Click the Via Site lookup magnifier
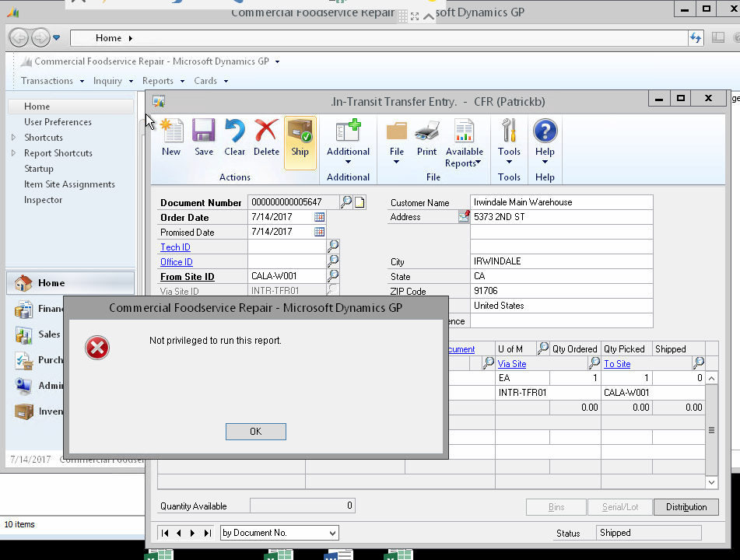The height and width of the screenshot is (560, 740). pyautogui.click(x=594, y=362)
